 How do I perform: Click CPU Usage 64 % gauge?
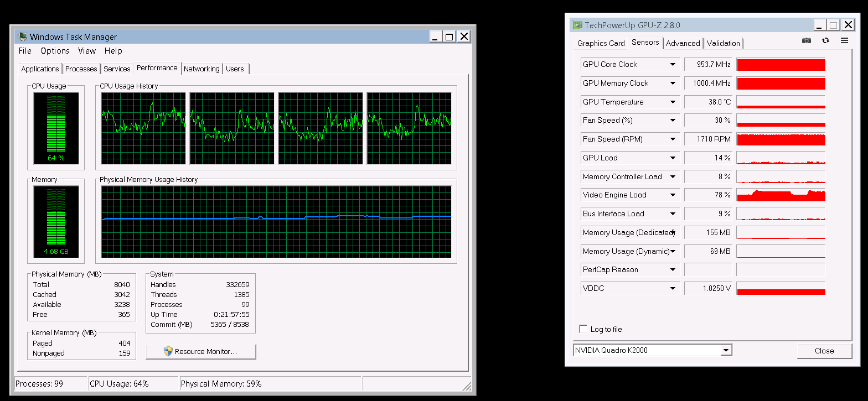point(56,129)
